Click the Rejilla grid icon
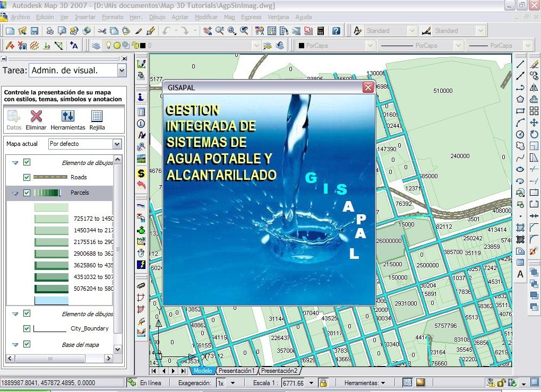This screenshot has height=392, width=541. (97, 116)
